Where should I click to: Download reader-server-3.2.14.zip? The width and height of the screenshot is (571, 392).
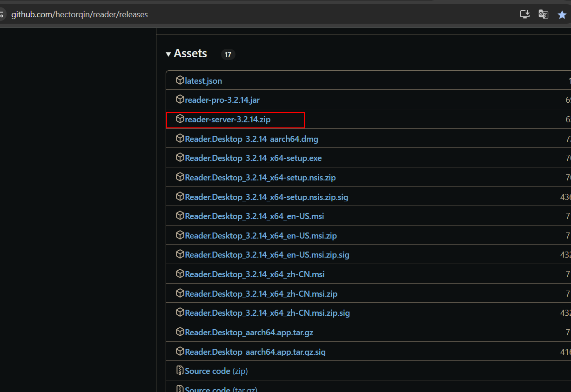(x=228, y=120)
